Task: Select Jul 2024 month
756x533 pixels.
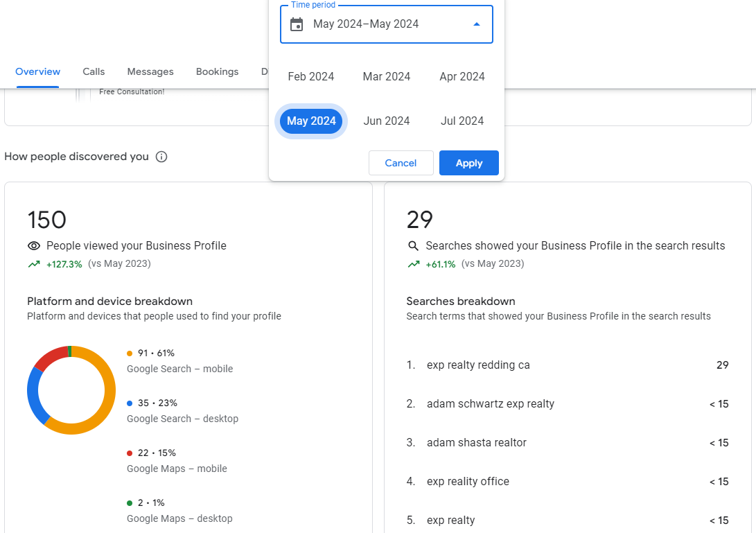Action: 462,121
